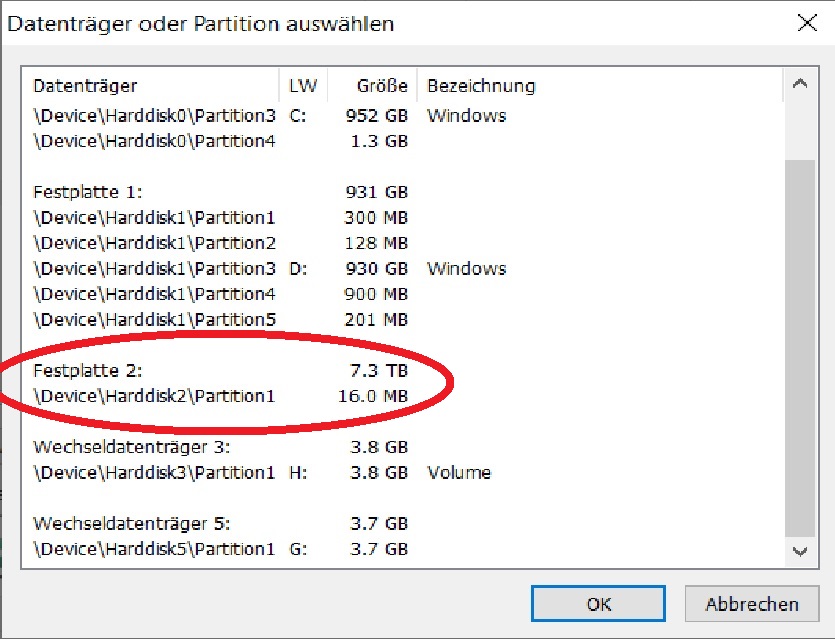Click the vertical scrollbar thumb
The width and height of the screenshot is (835, 640).
pos(800,349)
